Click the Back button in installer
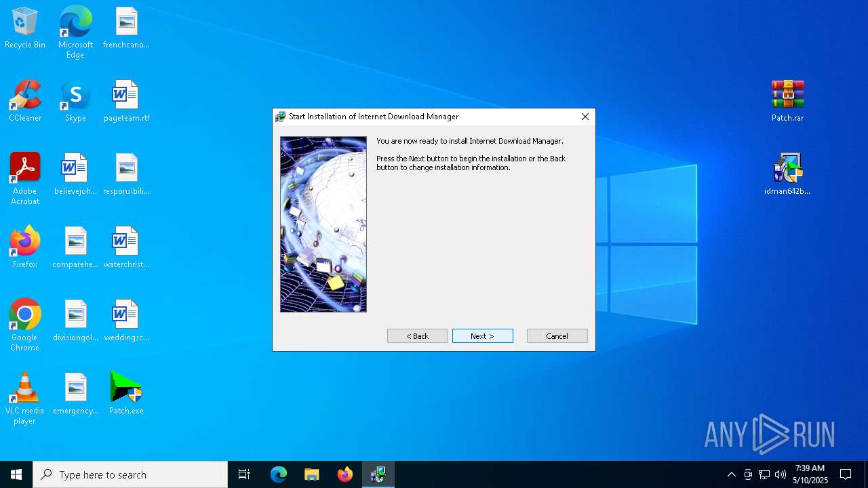Screen dimensions: 868x488 click(418, 336)
